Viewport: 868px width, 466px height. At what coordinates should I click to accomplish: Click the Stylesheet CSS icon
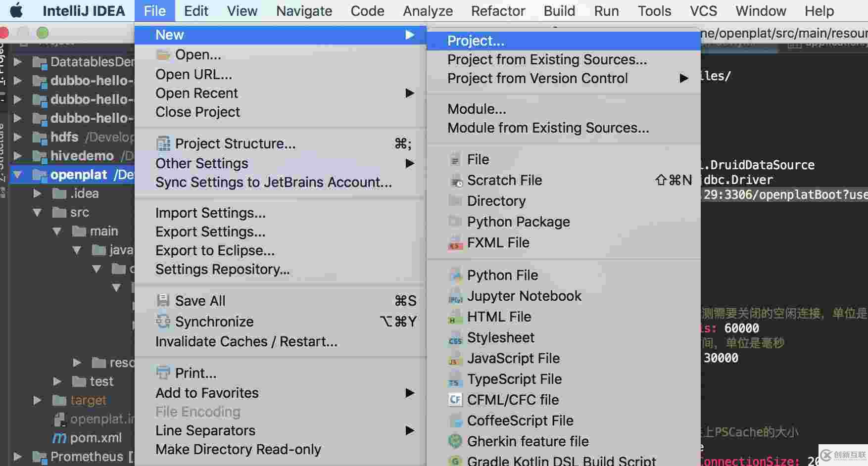point(455,338)
